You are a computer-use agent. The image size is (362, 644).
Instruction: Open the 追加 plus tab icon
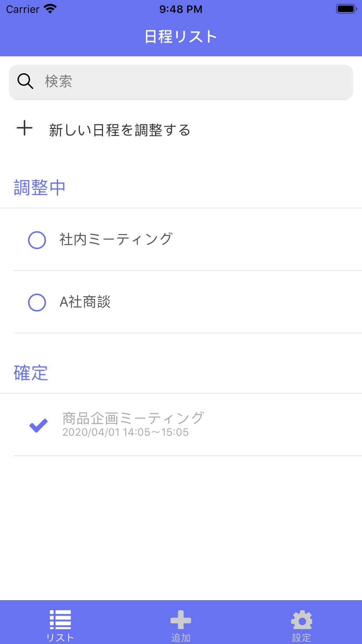(181, 619)
